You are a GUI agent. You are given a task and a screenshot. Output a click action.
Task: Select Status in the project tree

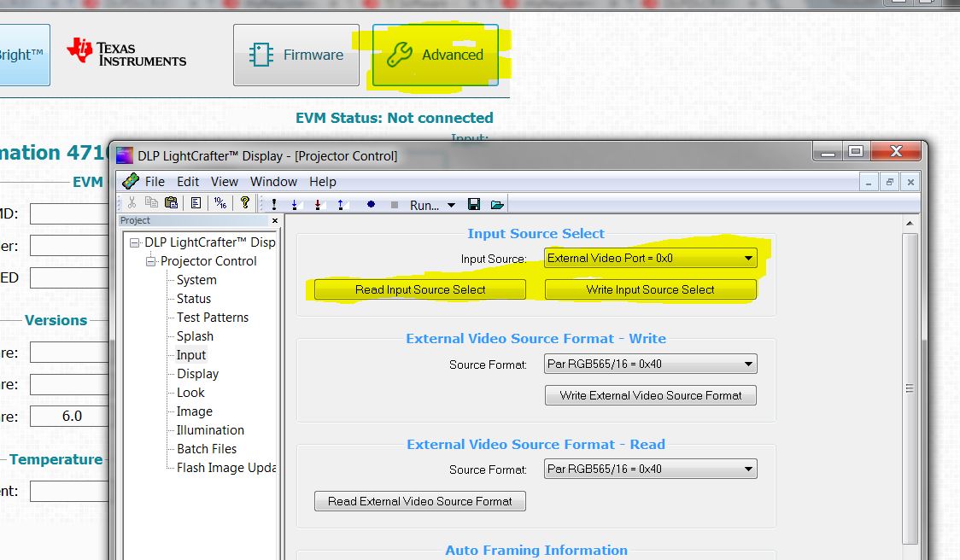194,299
